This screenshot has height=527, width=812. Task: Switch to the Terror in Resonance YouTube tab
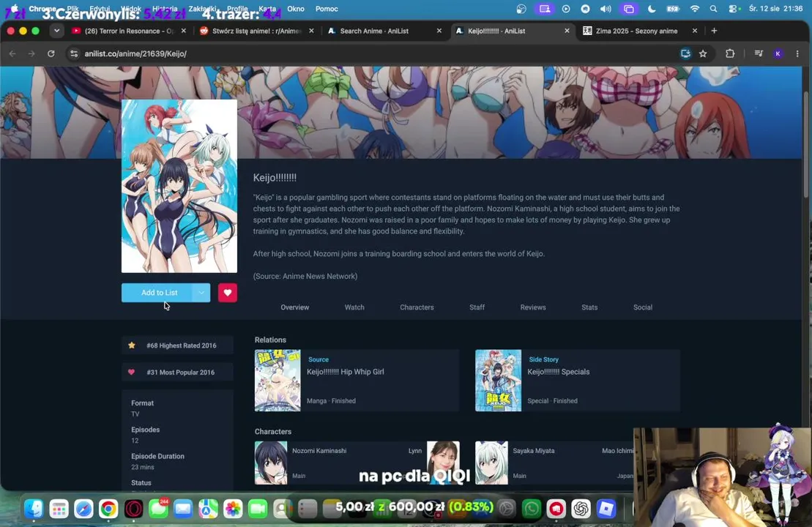click(130, 31)
